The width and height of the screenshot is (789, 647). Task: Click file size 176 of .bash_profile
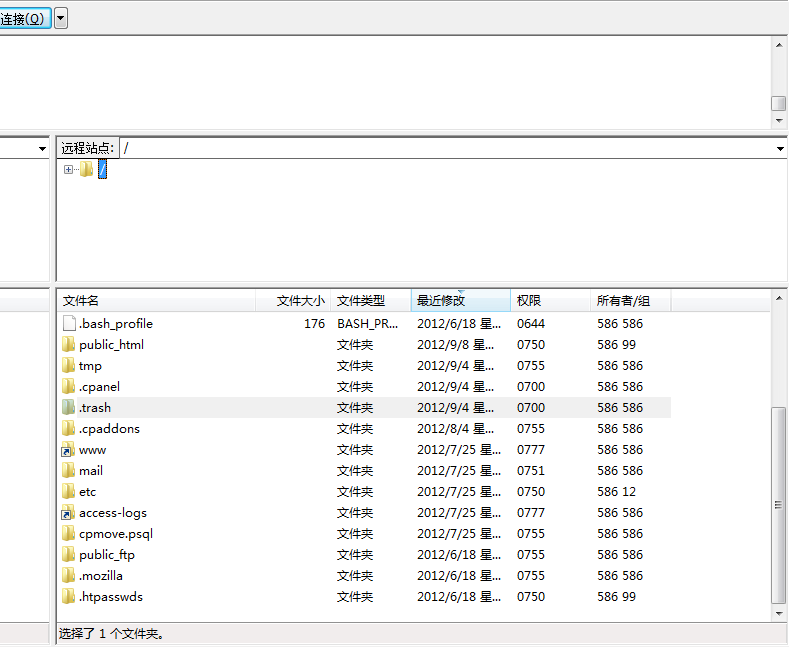(x=314, y=324)
